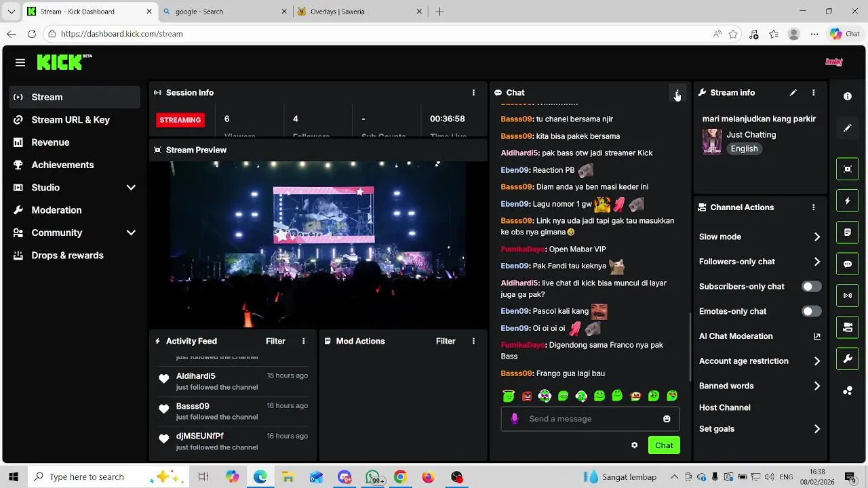Toggle the wrench stream info widget

[x=848, y=359]
